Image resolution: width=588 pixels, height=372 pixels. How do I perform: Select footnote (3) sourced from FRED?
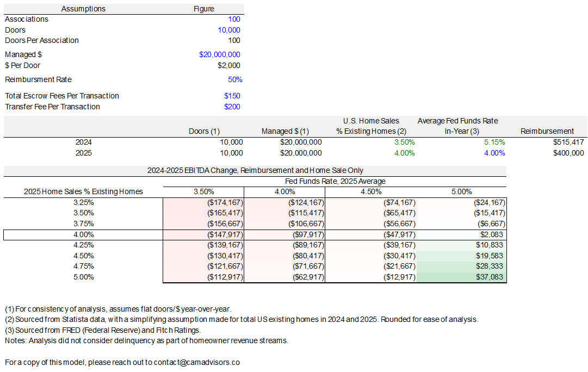pos(103,330)
